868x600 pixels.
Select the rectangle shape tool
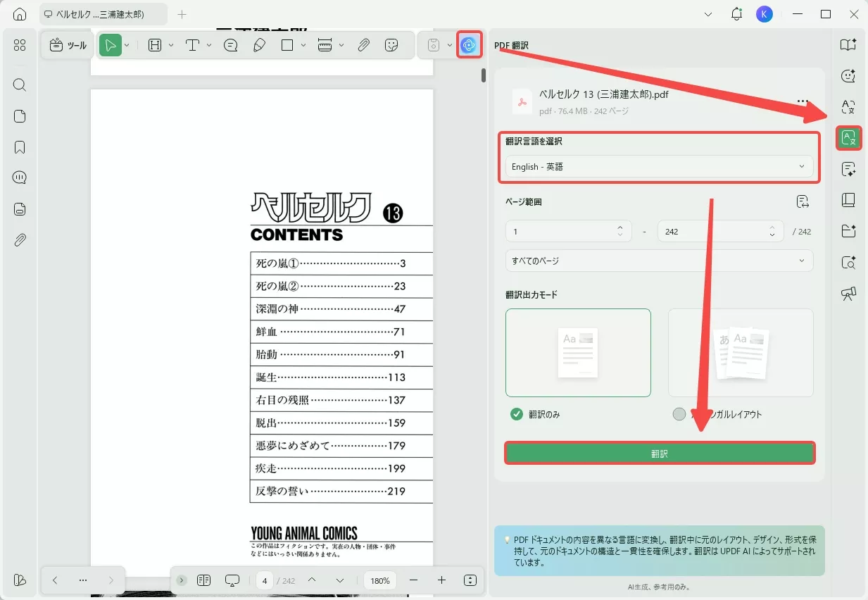coord(287,46)
